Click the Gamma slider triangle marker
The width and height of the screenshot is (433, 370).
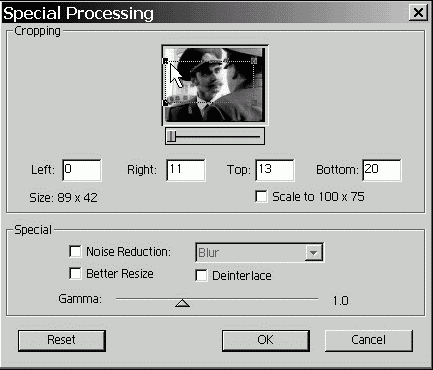tap(182, 303)
